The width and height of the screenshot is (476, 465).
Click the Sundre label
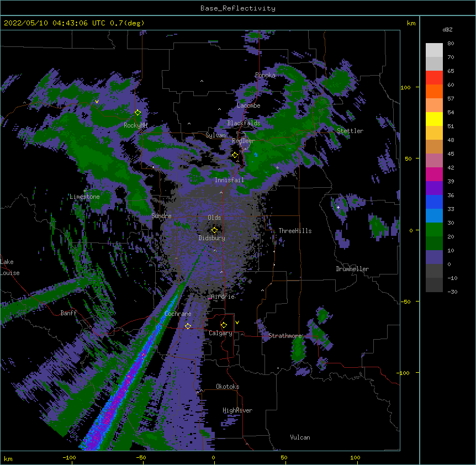coord(161,216)
